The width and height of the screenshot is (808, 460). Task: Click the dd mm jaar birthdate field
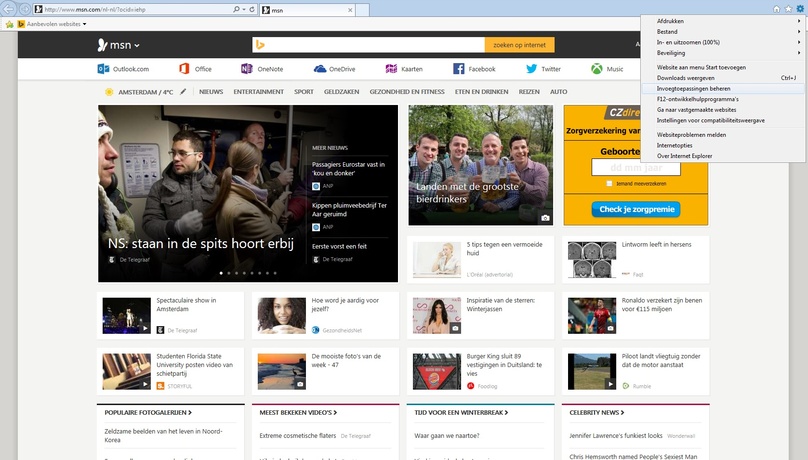pyautogui.click(x=636, y=167)
